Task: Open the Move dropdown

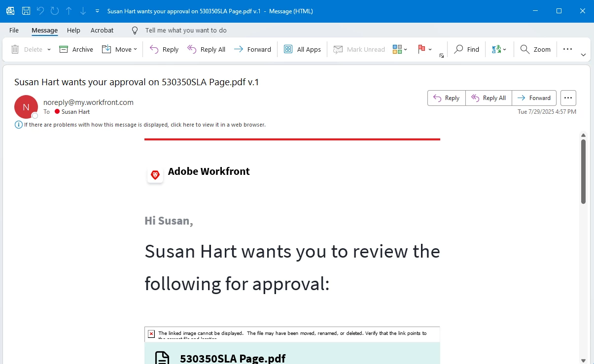Action: (x=119, y=49)
